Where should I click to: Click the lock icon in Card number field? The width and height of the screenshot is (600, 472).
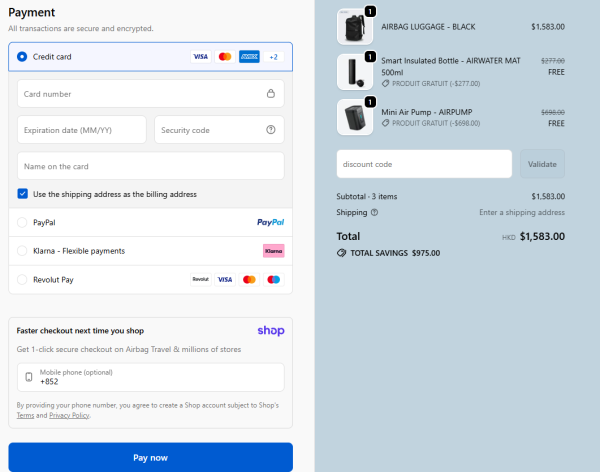(x=270, y=94)
